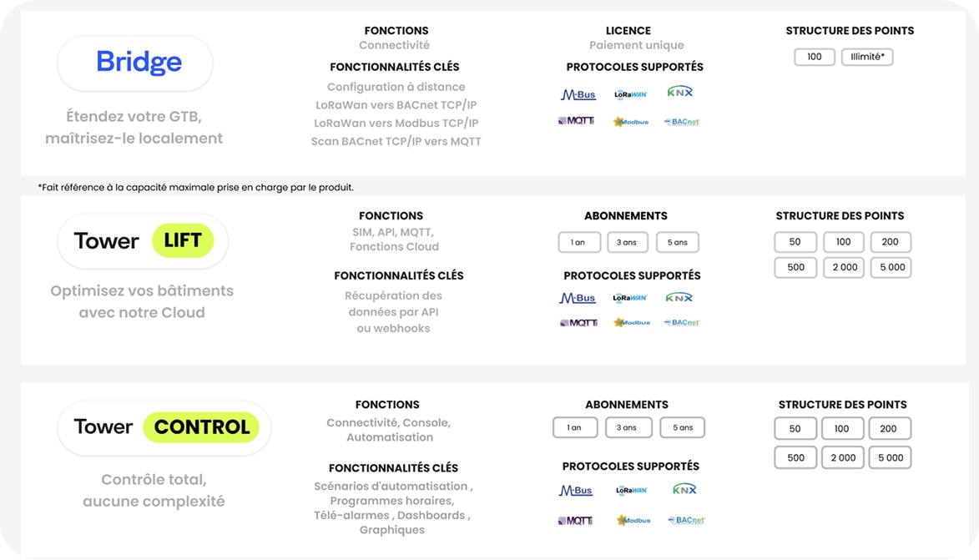The width and height of the screenshot is (979, 560).
Task: Click the LoRaWAN logo in Tower LIFT protocols
Action: coord(630,298)
